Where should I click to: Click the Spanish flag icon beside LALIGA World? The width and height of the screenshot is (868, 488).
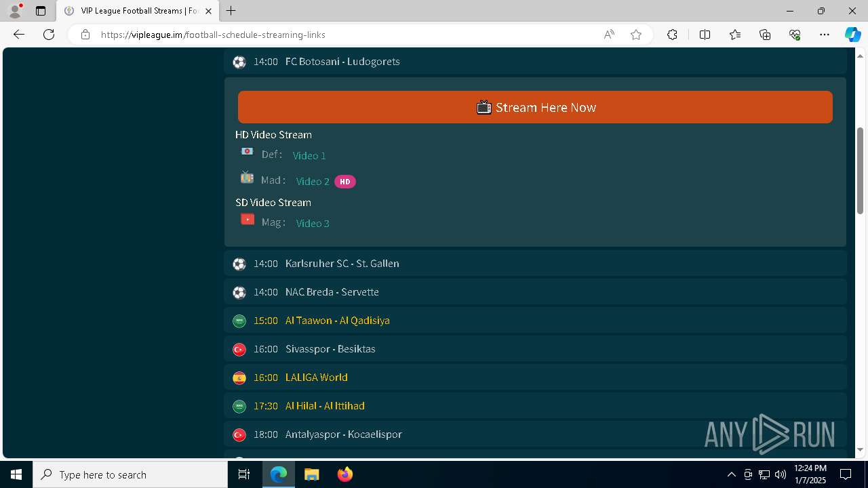pos(239,378)
